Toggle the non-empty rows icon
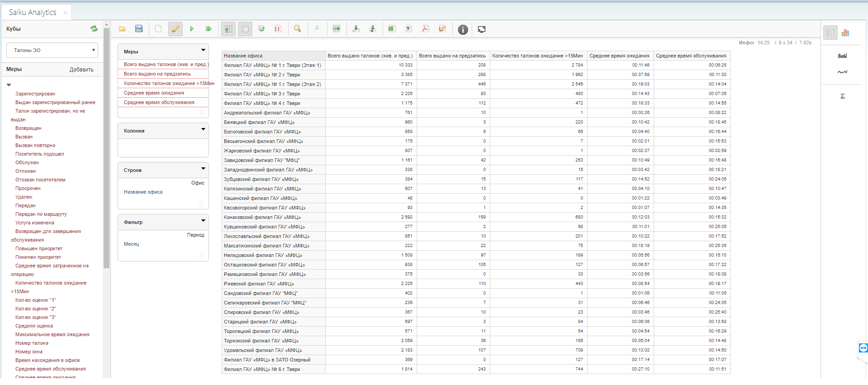Image resolution: width=868 pixels, height=385 pixels. (245, 29)
